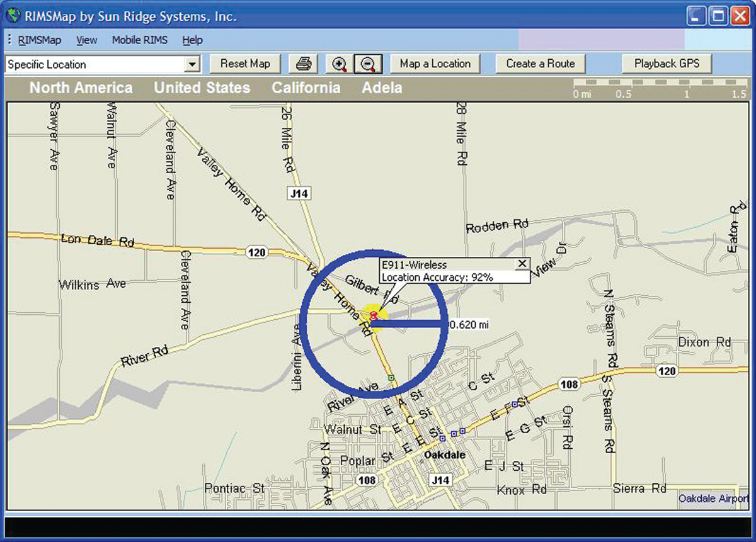Click the Create a Route button
Image resolution: width=756 pixels, height=542 pixels.
(x=541, y=64)
